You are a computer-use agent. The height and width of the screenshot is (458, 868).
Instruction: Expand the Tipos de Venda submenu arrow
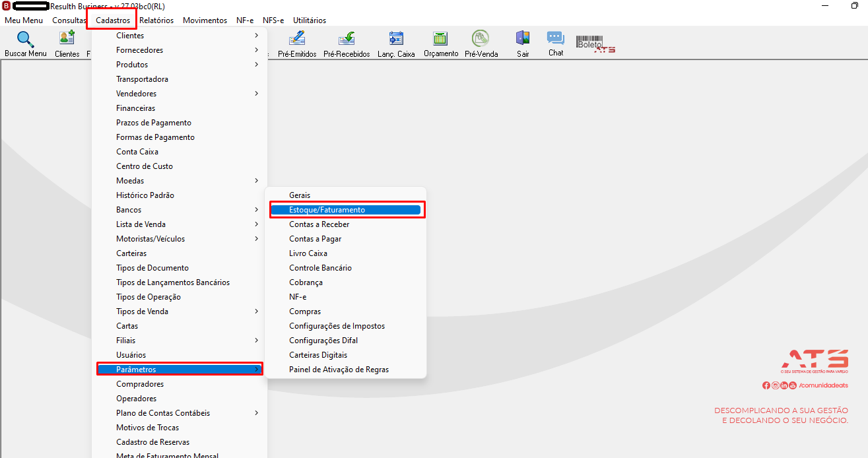point(256,311)
